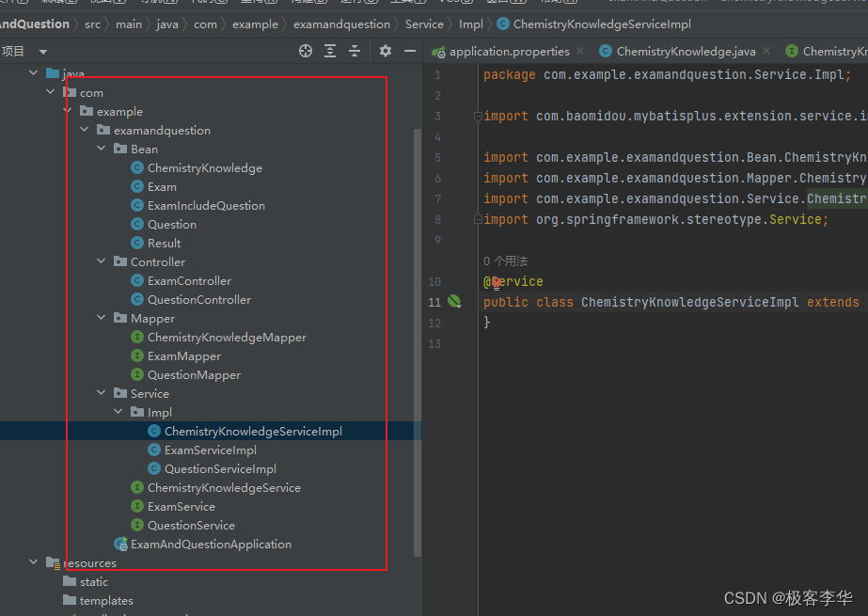Fold the import block on line 3
Image resolution: width=868 pixels, height=616 pixels.
[478, 117]
